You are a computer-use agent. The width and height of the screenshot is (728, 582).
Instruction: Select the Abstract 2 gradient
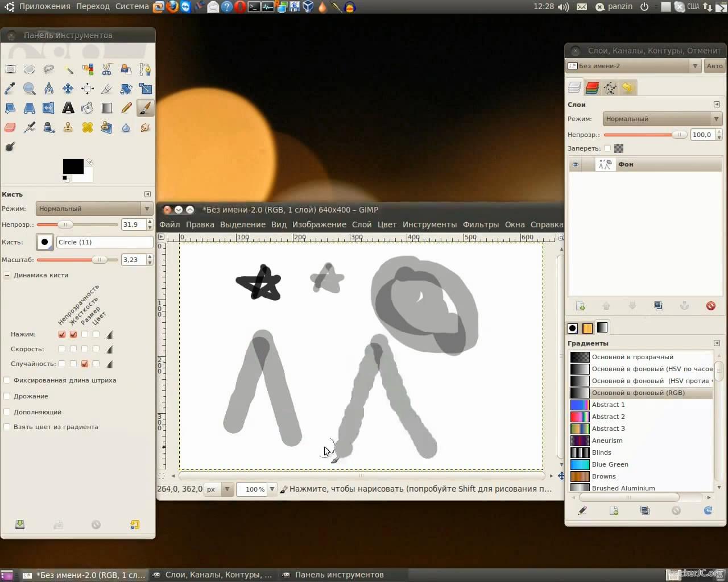tap(608, 417)
